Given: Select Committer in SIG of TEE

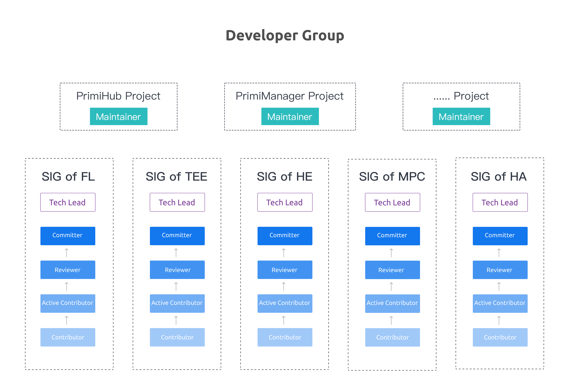Looking at the screenshot, I should pyautogui.click(x=177, y=236).
